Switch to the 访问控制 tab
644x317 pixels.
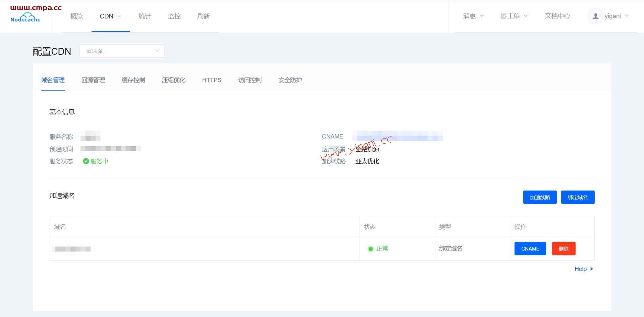250,80
